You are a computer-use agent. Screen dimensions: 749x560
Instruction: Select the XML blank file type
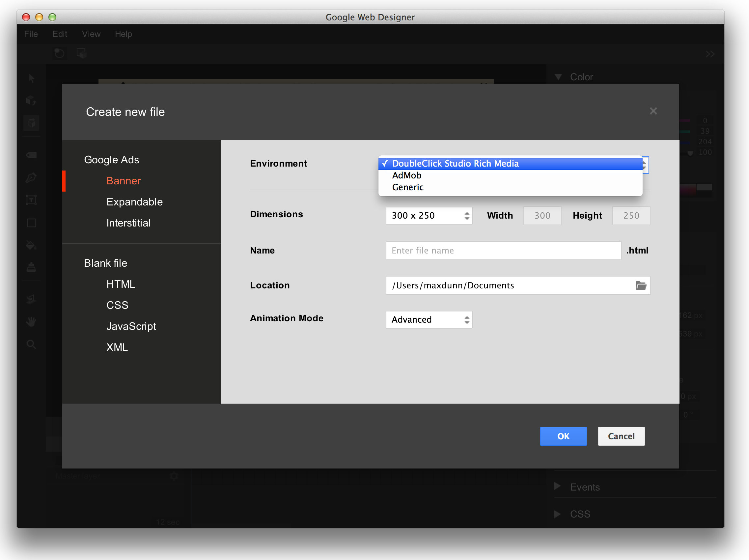coord(117,347)
